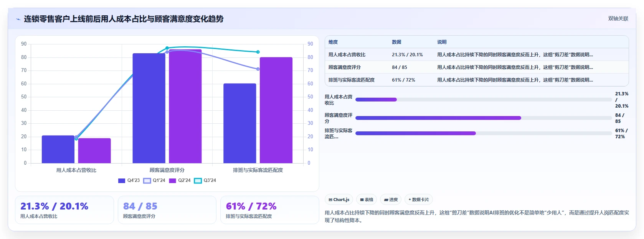The height and width of the screenshot is (239, 644).
Task: Click the Q3'24 legend color box
Action: pyautogui.click(x=198, y=181)
